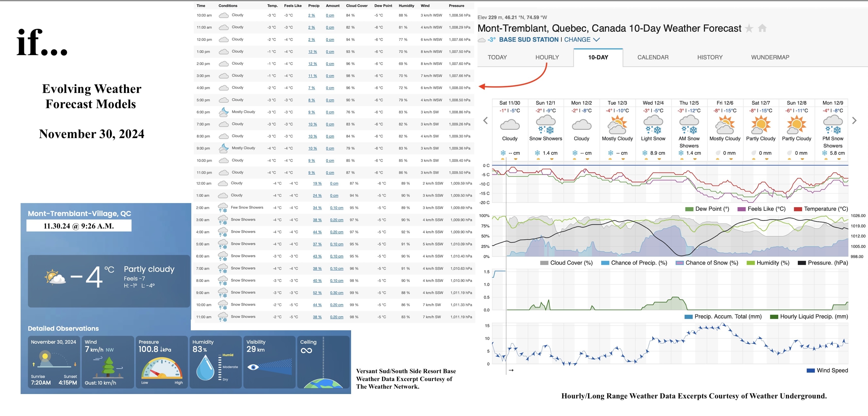
Task: Open the 9:00 am 52 % precip link
Action: (x=317, y=293)
